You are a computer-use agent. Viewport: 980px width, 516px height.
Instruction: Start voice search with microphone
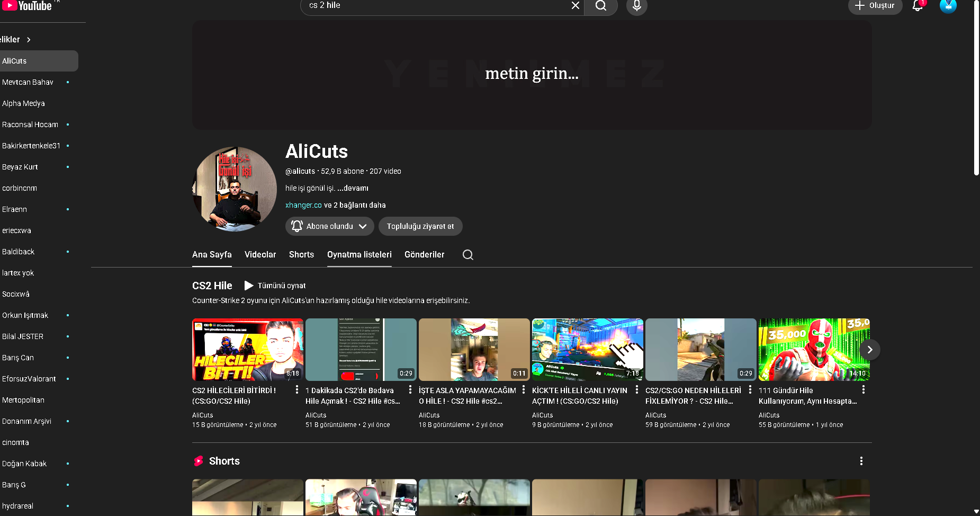(x=637, y=5)
